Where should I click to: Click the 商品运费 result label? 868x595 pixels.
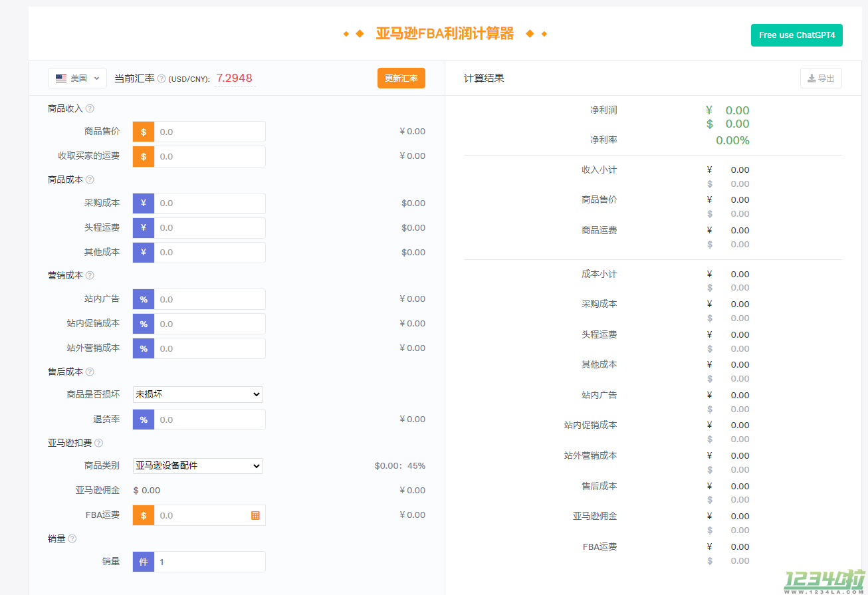pos(599,230)
